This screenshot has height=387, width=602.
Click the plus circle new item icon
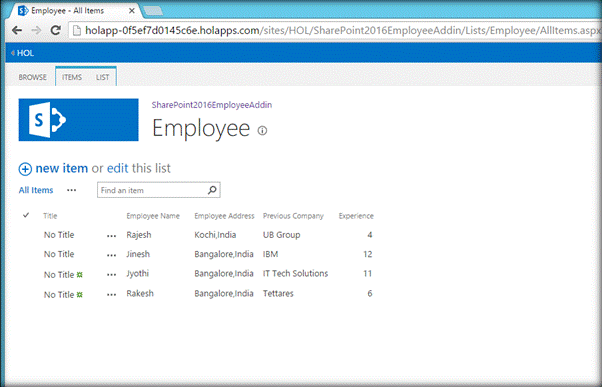pyautogui.click(x=25, y=169)
